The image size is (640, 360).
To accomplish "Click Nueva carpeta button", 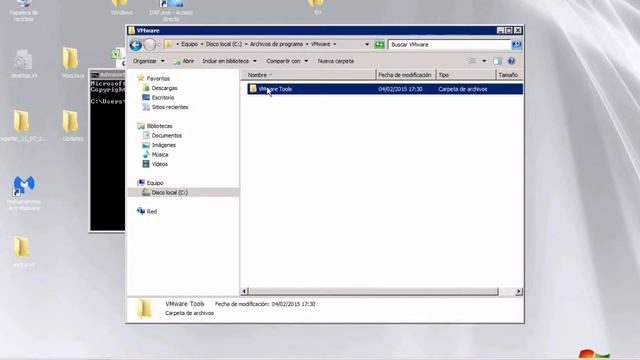I will click(x=336, y=61).
